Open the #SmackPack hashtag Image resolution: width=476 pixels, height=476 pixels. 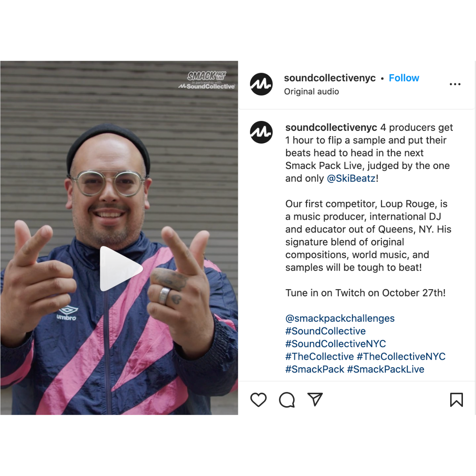pos(315,369)
